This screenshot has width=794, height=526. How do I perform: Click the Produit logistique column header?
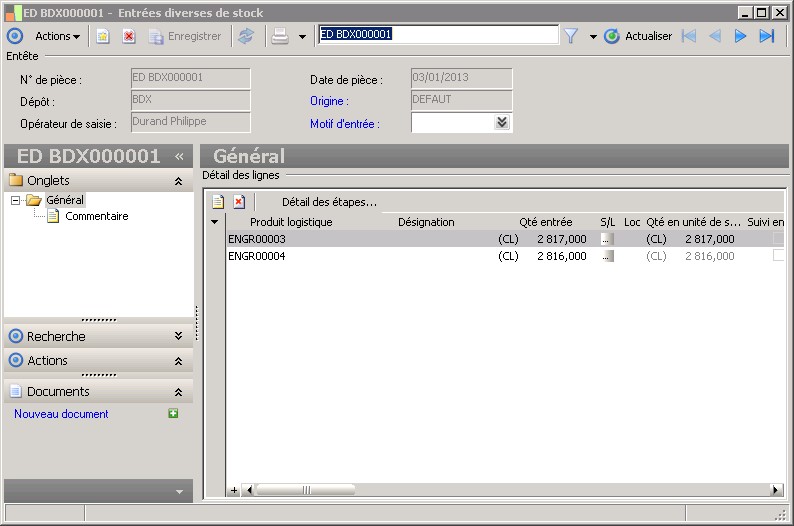291,222
